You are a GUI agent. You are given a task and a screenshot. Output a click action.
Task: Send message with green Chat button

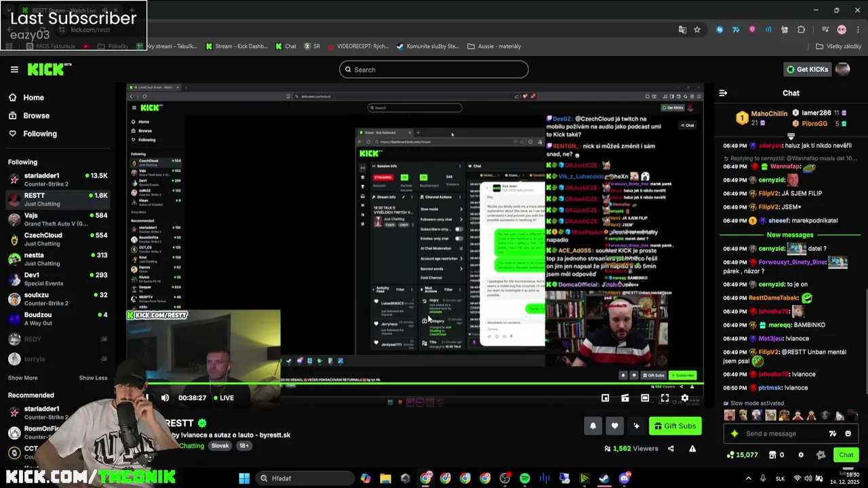point(846,455)
